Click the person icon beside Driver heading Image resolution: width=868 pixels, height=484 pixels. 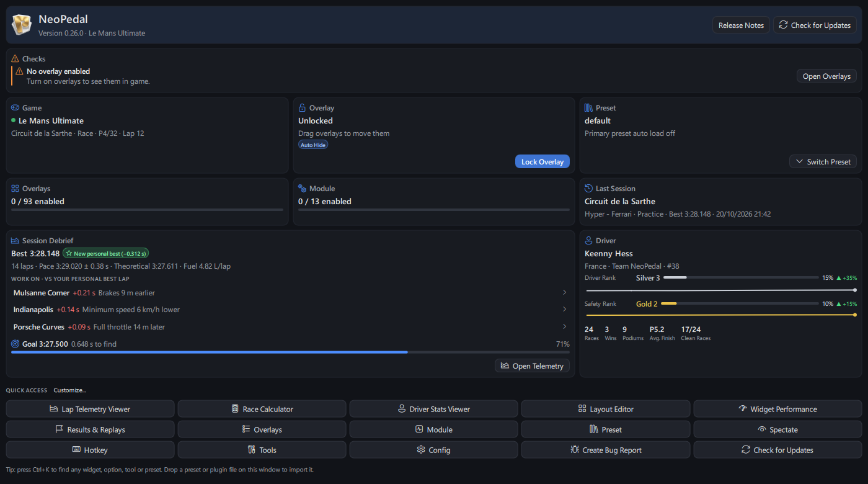(588, 240)
